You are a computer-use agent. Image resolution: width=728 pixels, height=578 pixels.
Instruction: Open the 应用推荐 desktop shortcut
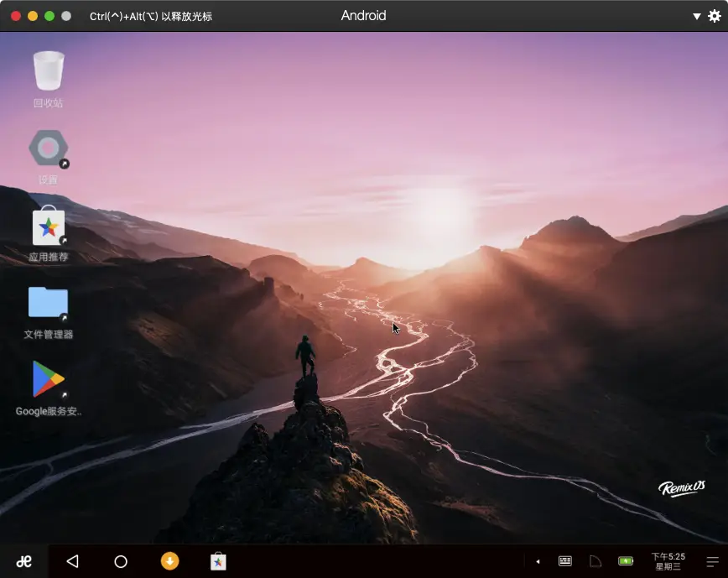pos(49,227)
